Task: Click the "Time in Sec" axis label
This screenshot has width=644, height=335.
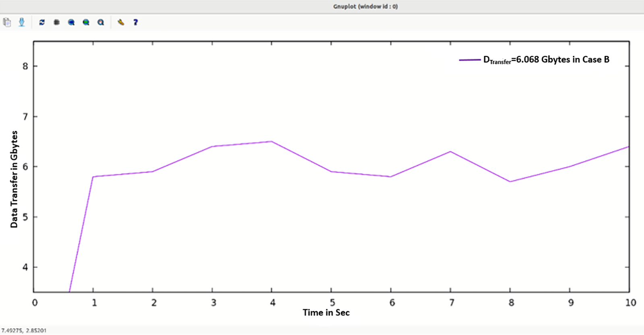Action: pyautogui.click(x=326, y=312)
